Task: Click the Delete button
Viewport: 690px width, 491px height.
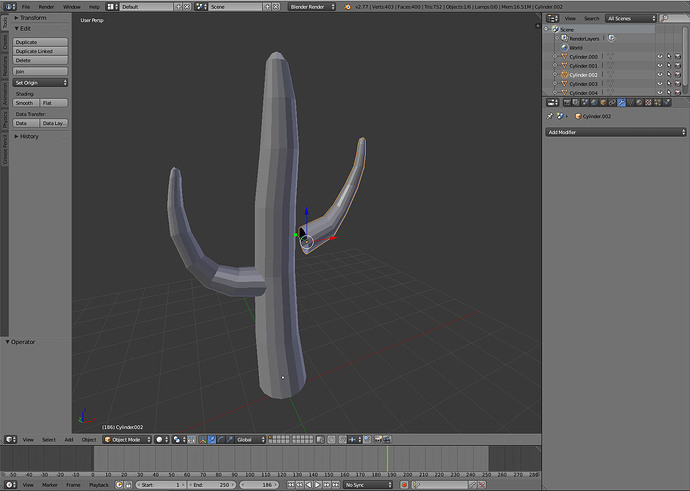Action: (40, 60)
